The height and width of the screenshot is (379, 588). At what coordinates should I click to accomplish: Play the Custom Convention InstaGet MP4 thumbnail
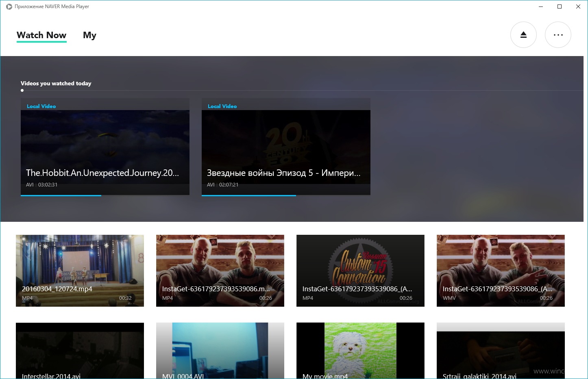pyautogui.click(x=360, y=271)
